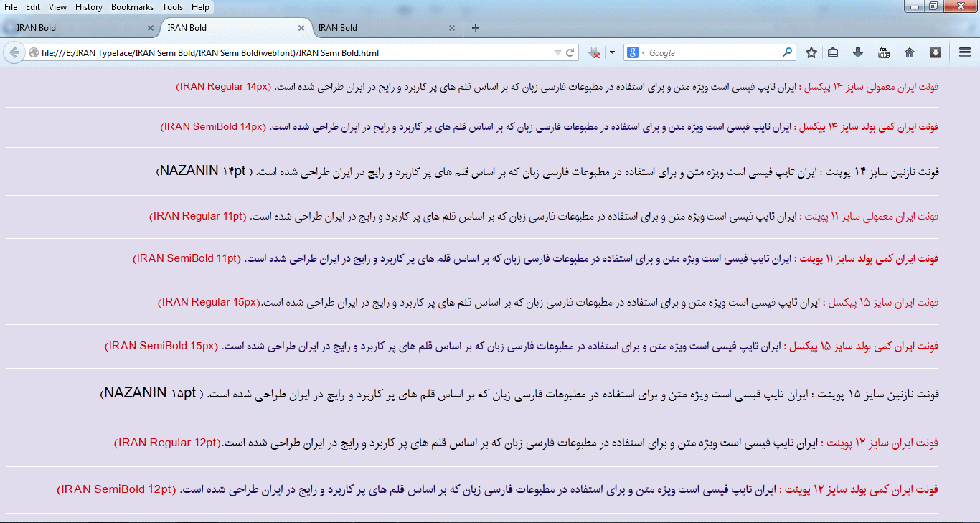The width and height of the screenshot is (980, 523).
Task: Switch to the first IRAN Bold tab
Action: [x=79, y=28]
